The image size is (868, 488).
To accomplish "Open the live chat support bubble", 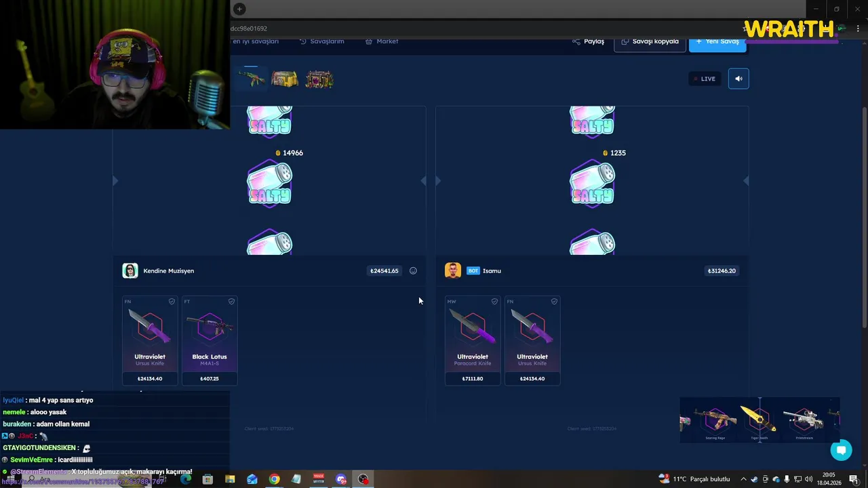I will click(841, 450).
